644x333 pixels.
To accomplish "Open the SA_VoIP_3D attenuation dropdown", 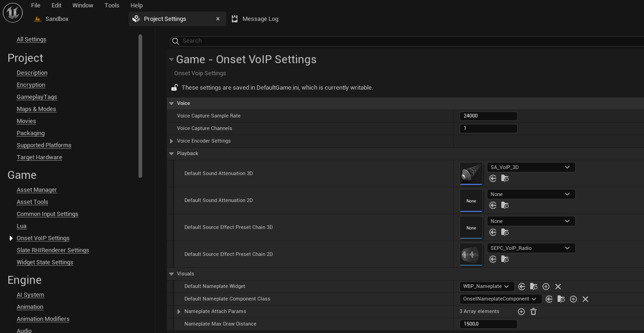I will (x=531, y=167).
